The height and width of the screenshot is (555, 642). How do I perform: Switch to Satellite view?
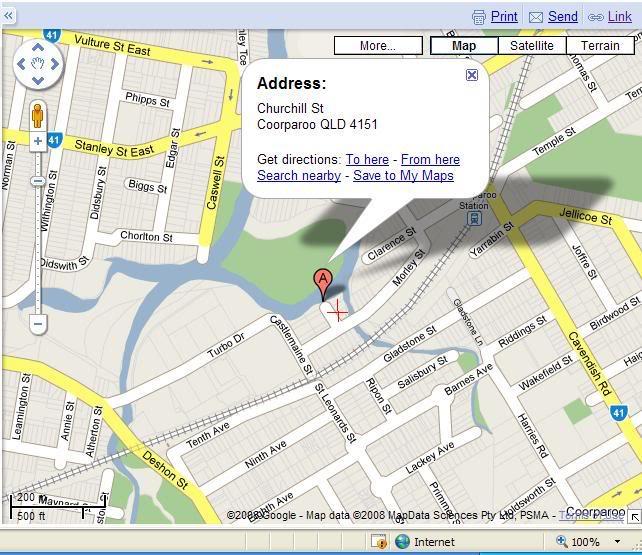[x=531, y=45]
